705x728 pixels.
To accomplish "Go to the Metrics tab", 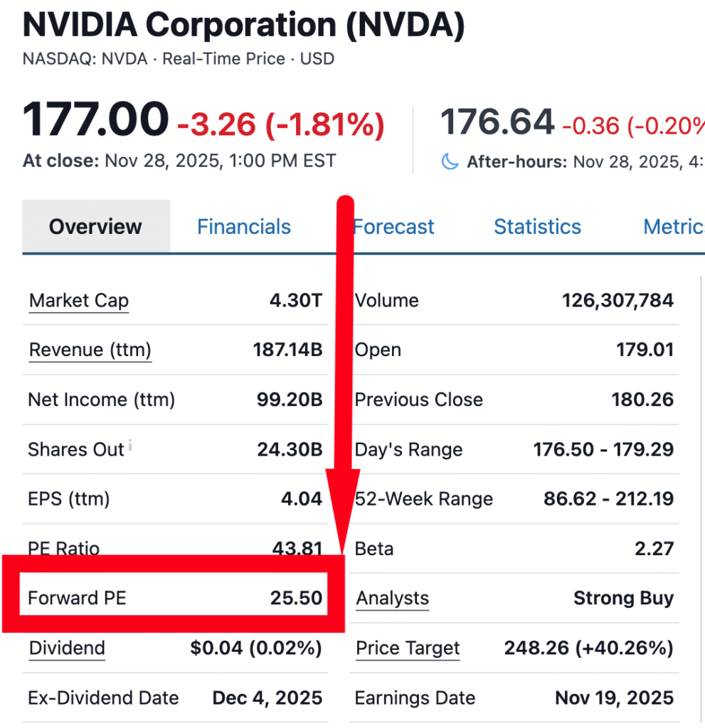I will (673, 227).
